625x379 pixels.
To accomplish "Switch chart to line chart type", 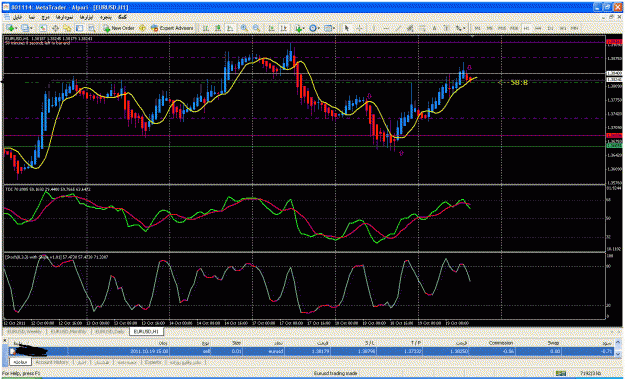I will (x=230, y=28).
